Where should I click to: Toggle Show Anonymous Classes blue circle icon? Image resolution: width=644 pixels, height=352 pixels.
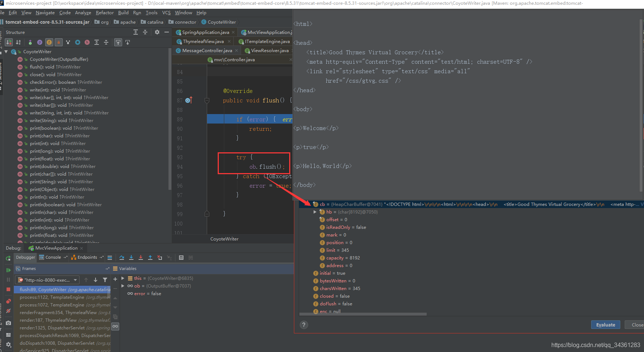78,42
